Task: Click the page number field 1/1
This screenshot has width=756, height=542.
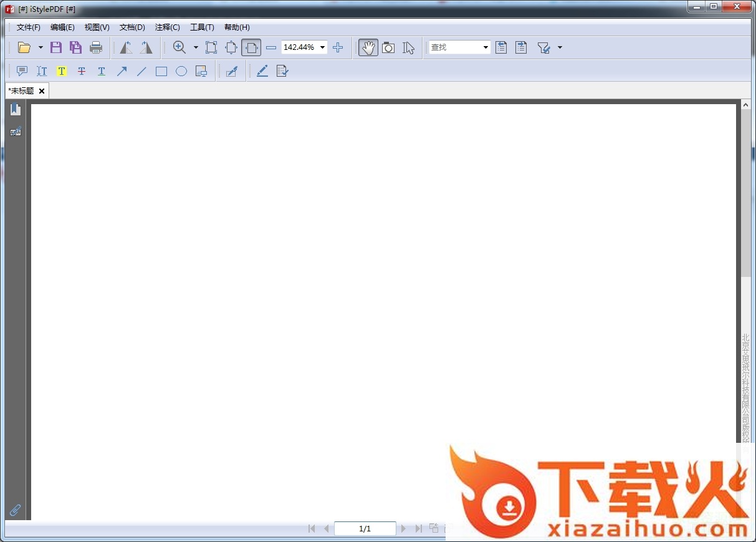Action: pyautogui.click(x=365, y=528)
